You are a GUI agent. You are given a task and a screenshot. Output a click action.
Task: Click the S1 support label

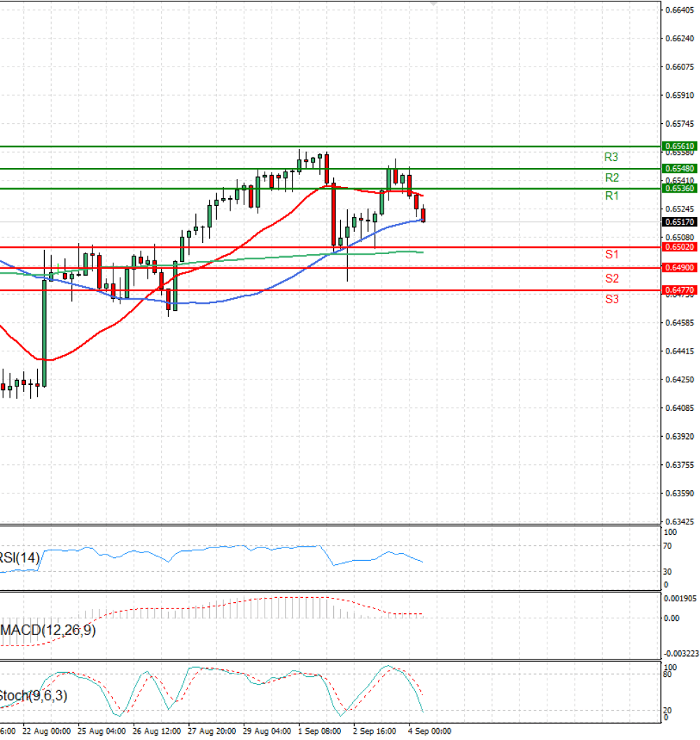[x=612, y=254]
